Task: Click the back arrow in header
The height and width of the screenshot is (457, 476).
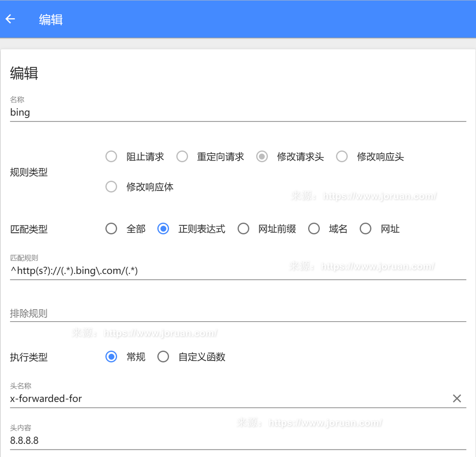Action: [10, 19]
